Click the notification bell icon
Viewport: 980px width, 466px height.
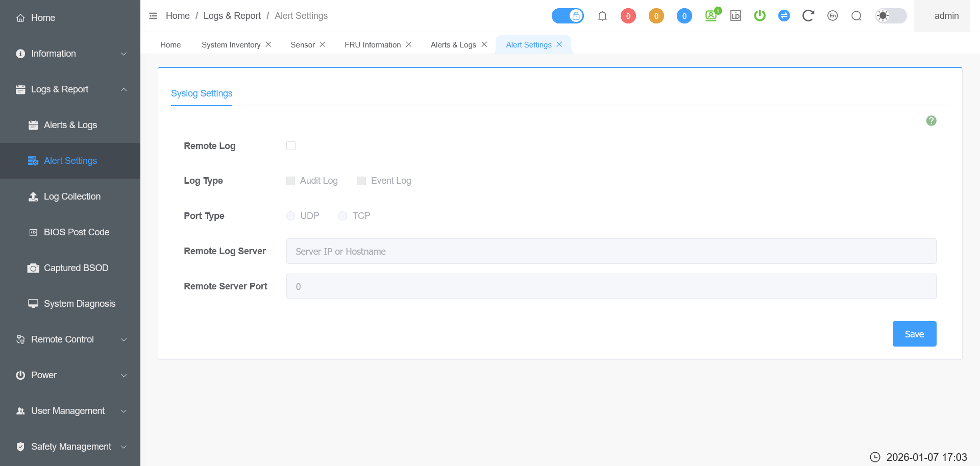[x=602, y=16]
